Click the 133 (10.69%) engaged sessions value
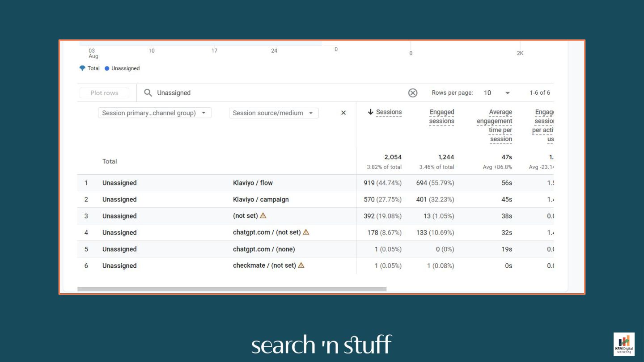The height and width of the screenshot is (362, 644). click(435, 232)
